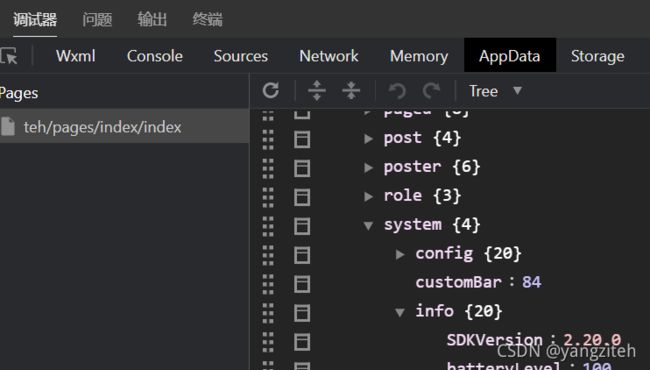
Task: Select page teh/pages/index/index in Pages list
Action: [x=124, y=126]
